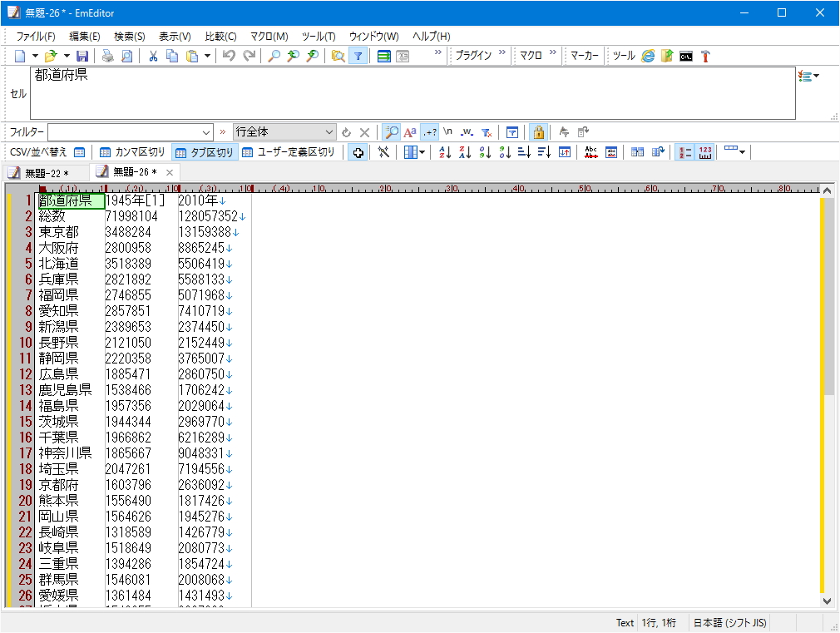Expand the マクロ toolbar chevron
The height and width of the screenshot is (633, 840).
pos(553,52)
